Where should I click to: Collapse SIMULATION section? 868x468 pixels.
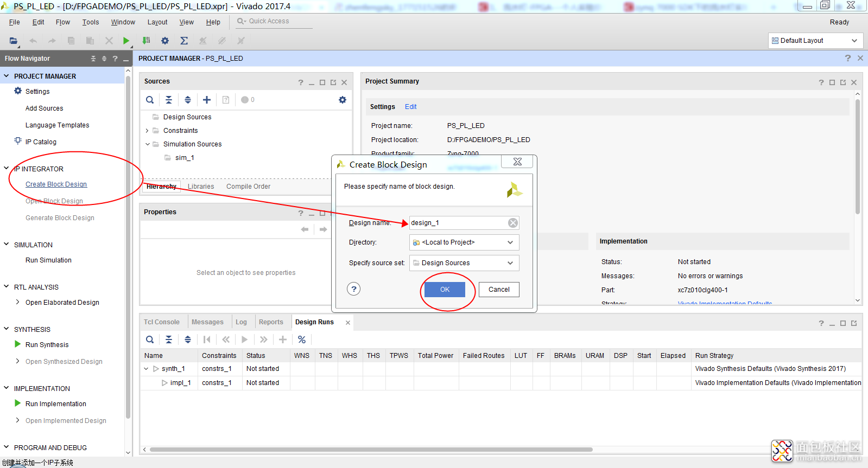pos(7,245)
